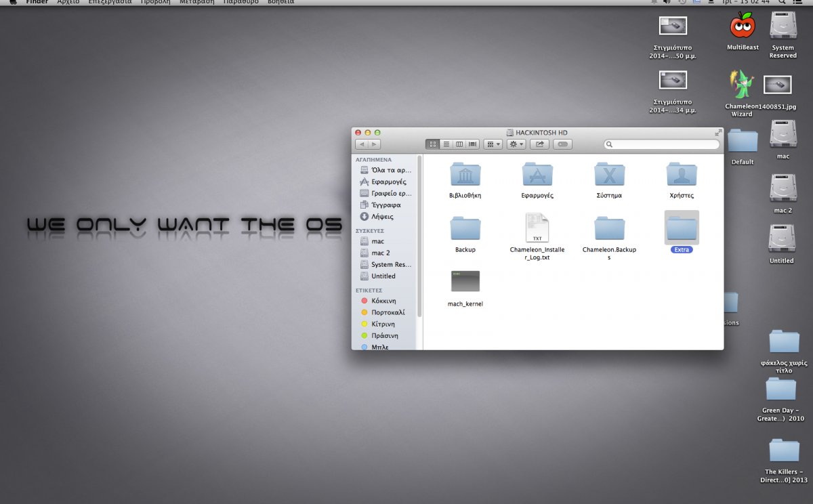Open the item arrangement dropdown in toolbar
The width and height of the screenshot is (813, 504).
[493, 144]
